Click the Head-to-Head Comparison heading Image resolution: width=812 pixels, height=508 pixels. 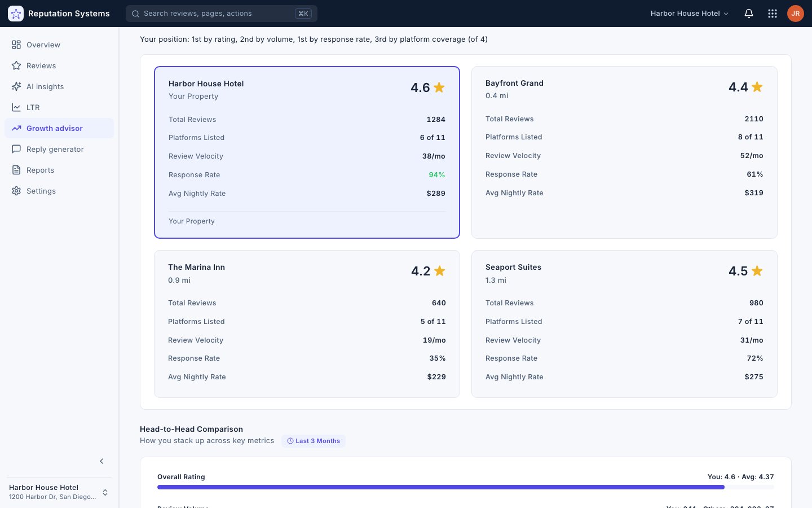[191, 429]
